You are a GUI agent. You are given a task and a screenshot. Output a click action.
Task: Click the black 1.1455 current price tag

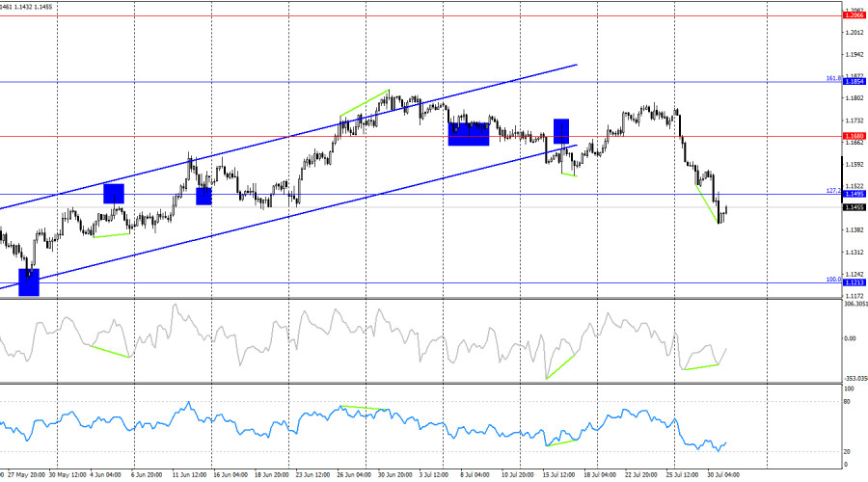click(854, 207)
